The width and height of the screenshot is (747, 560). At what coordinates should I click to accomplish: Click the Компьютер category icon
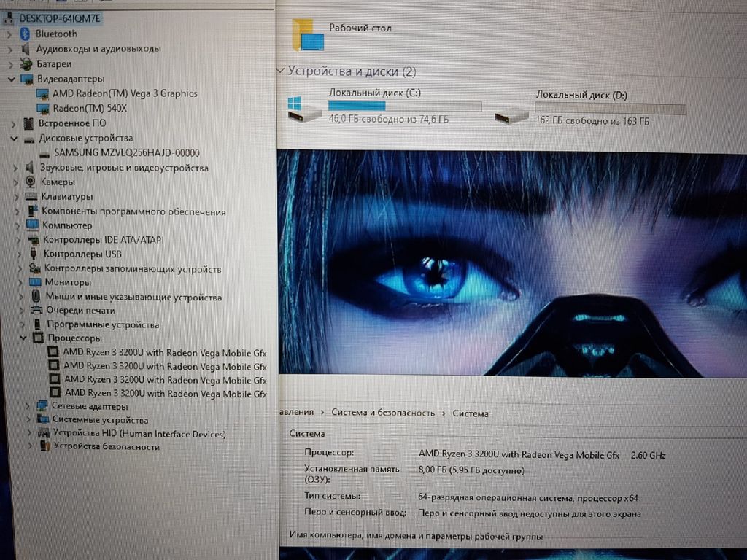[32, 225]
